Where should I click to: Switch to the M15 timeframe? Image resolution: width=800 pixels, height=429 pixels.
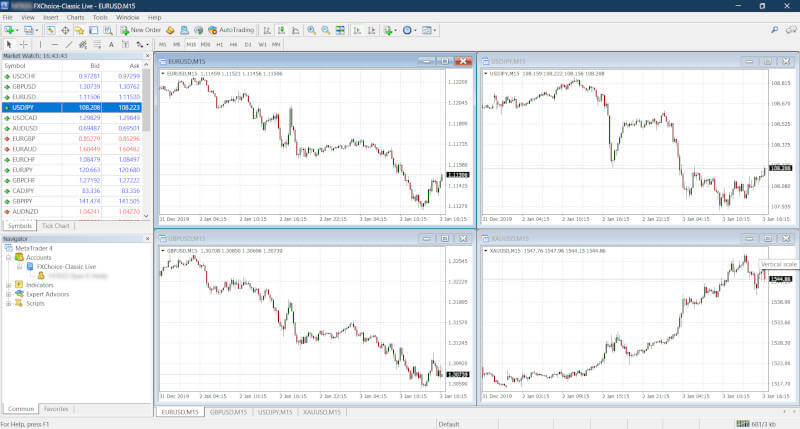[191, 45]
